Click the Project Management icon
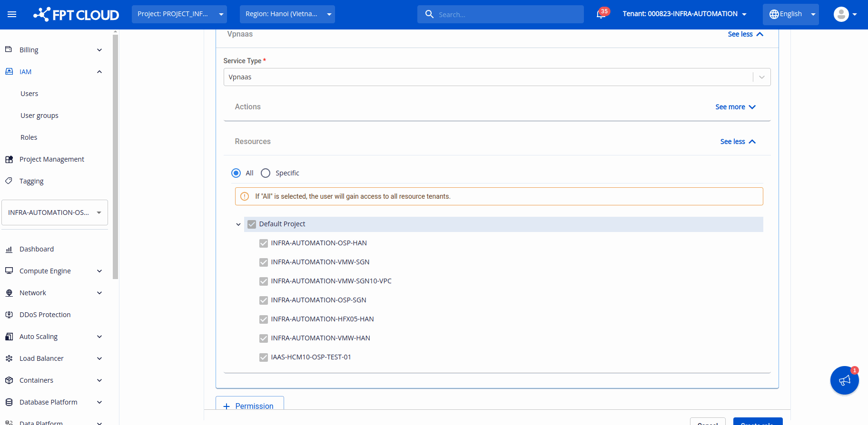The image size is (868, 425). 9,159
